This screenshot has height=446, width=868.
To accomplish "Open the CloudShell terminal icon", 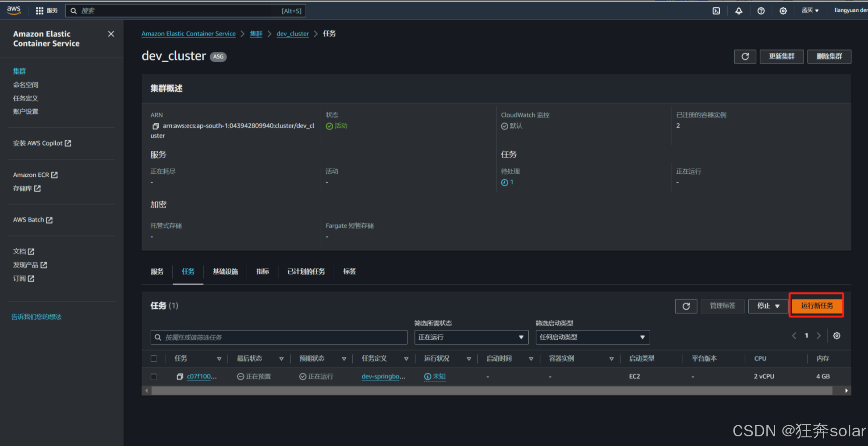I will pyautogui.click(x=716, y=11).
